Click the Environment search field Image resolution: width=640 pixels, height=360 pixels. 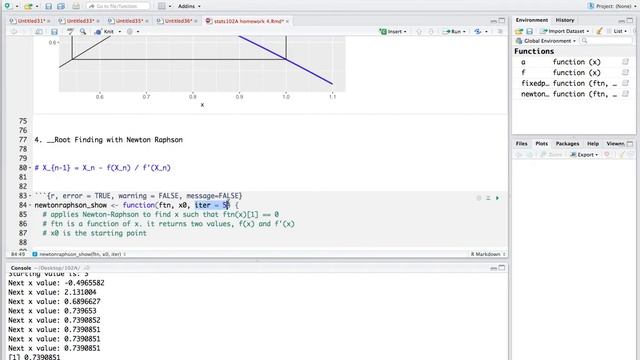tap(607, 41)
